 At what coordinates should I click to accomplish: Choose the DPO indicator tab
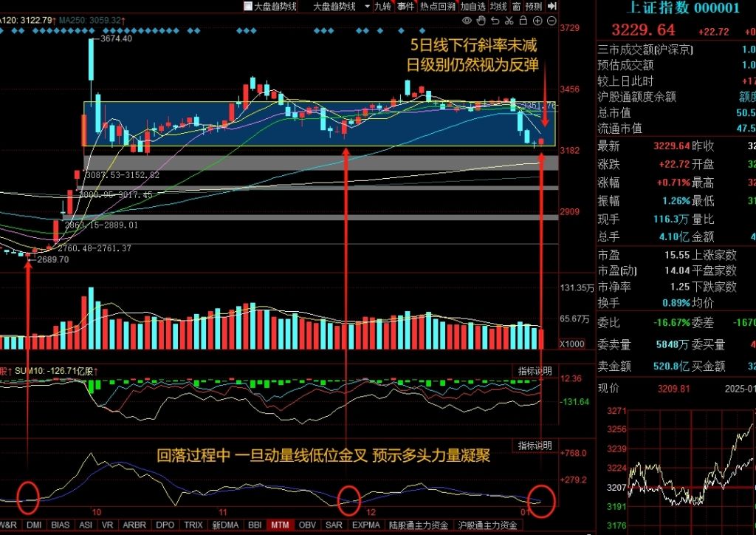tap(165, 525)
